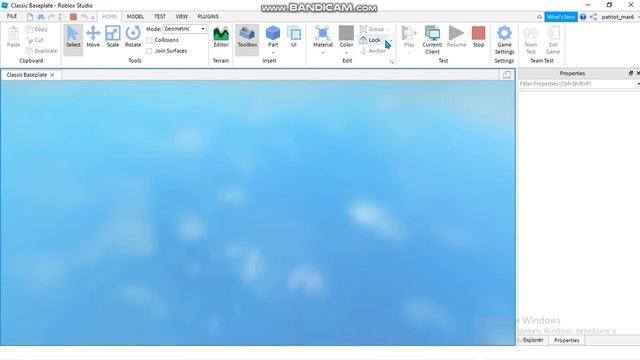Open the Edit group dialog launcher
This screenshot has width=640, height=360.
point(392,62)
